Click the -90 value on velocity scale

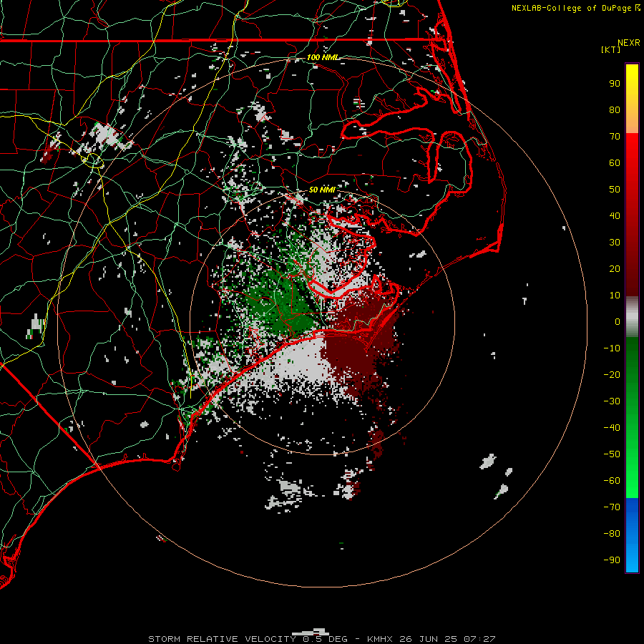coord(612,560)
